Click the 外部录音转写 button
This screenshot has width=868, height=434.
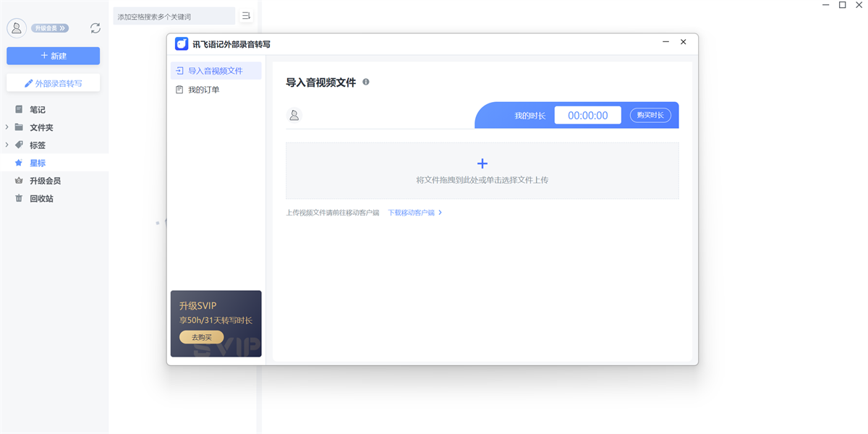point(54,83)
